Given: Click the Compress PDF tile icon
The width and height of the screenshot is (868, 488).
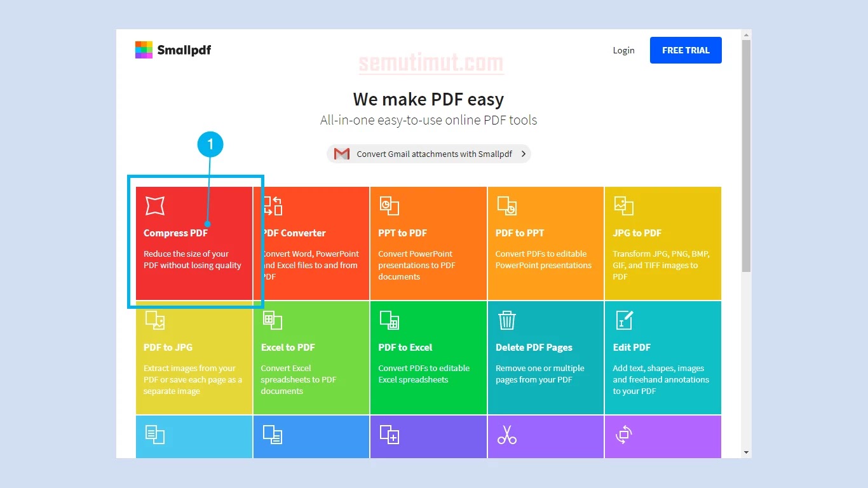Looking at the screenshot, I should (x=155, y=205).
